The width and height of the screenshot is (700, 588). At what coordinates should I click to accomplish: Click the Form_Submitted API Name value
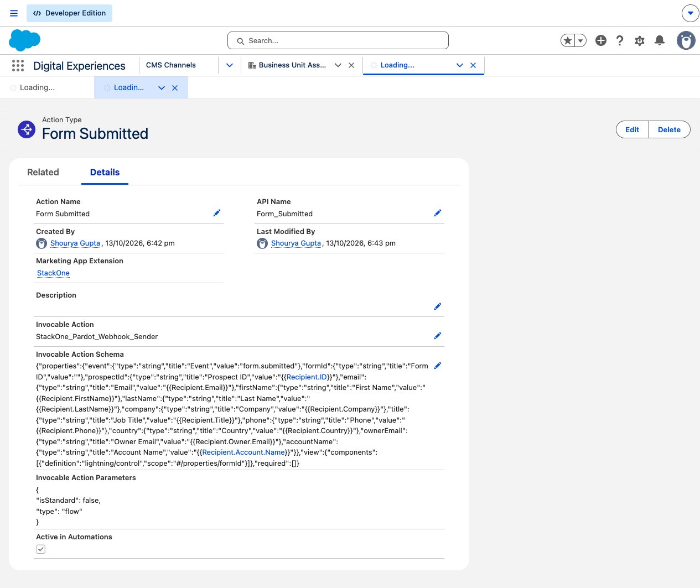[284, 214]
